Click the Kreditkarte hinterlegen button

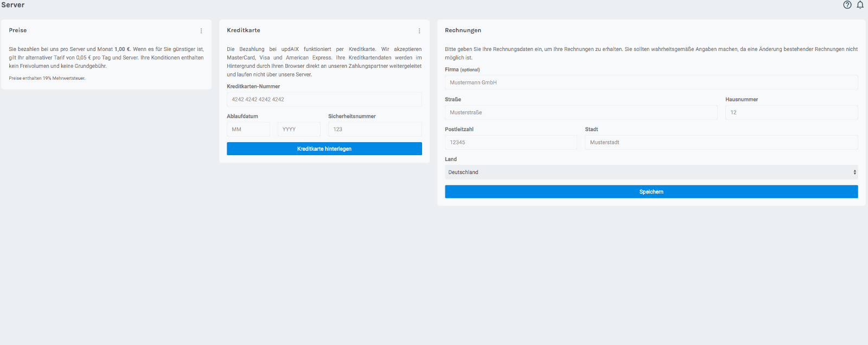(324, 149)
